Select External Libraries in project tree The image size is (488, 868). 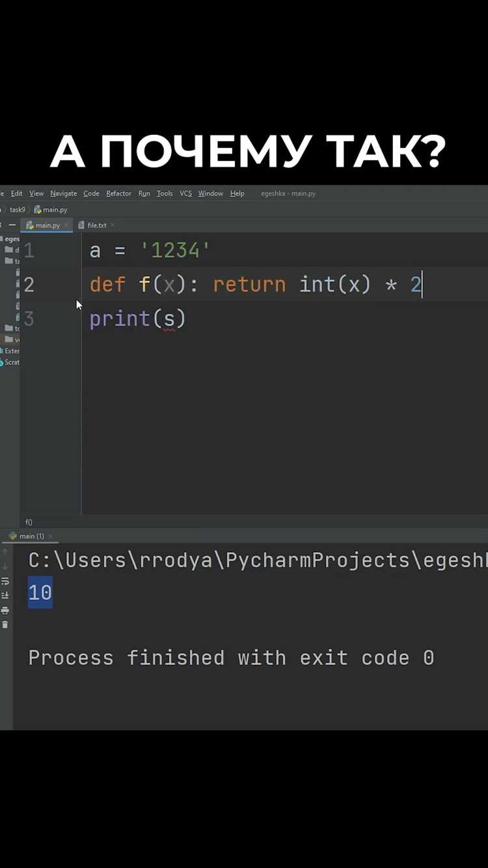tap(10, 351)
